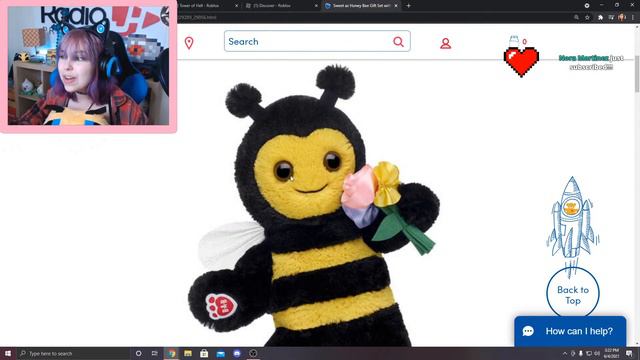Click into the site Search field
The image size is (640, 360).
pyautogui.click(x=317, y=41)
